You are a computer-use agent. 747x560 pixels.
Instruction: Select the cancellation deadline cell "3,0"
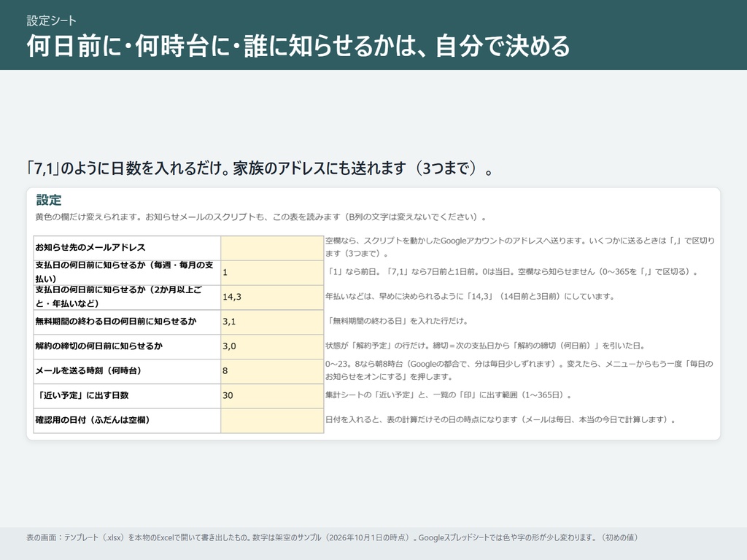pos(272,346)
